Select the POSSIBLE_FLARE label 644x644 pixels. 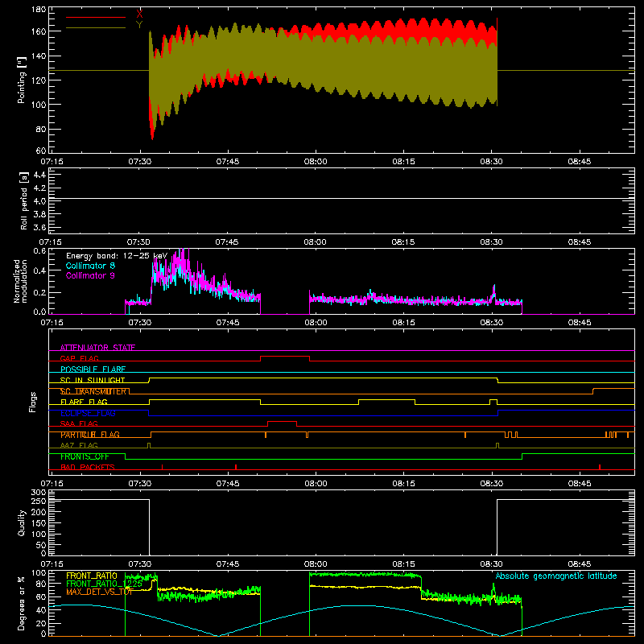[x=93, y=369]
